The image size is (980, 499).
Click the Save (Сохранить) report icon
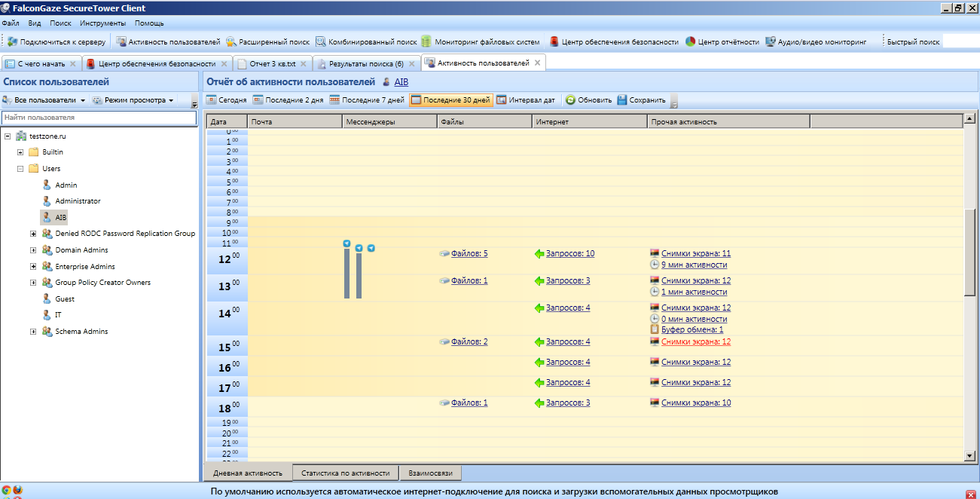pos(622,99)
